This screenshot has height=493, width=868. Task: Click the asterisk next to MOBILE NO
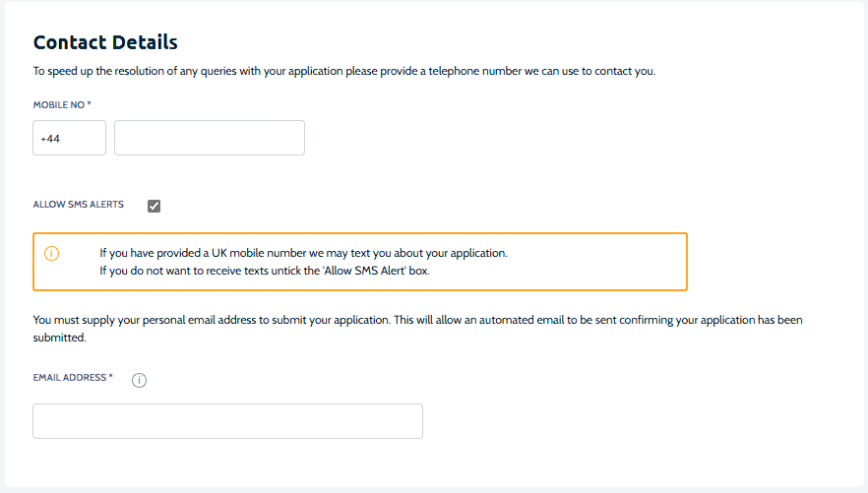pos(89,103)
